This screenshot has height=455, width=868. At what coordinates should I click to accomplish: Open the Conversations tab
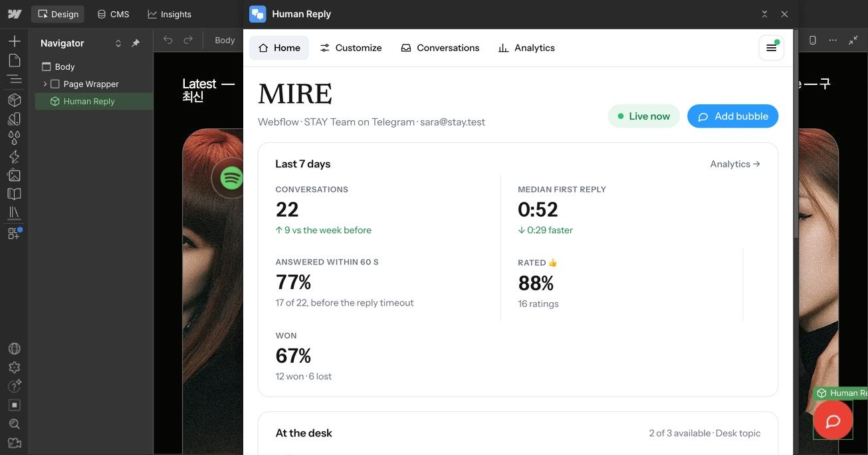click(440, 48)
